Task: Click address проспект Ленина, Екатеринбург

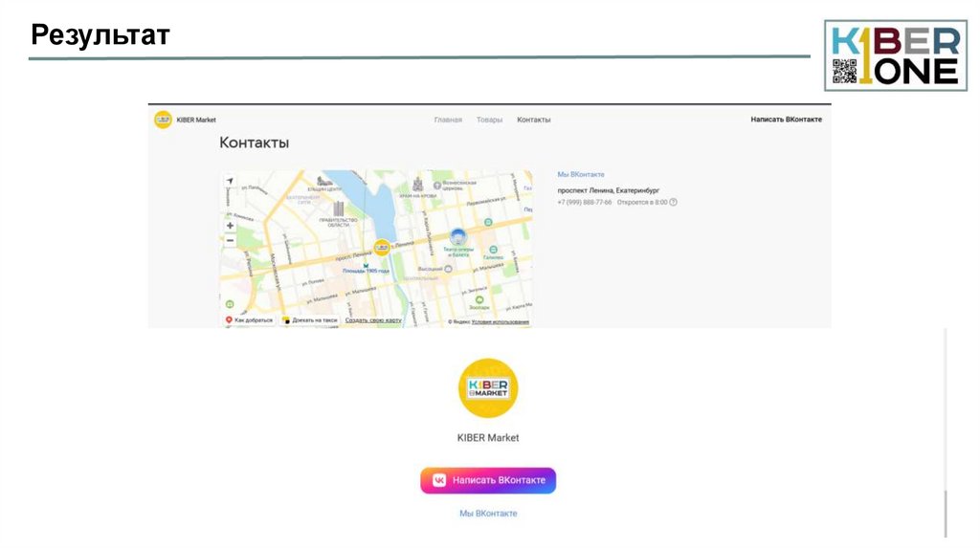Action: click(608, 190)
